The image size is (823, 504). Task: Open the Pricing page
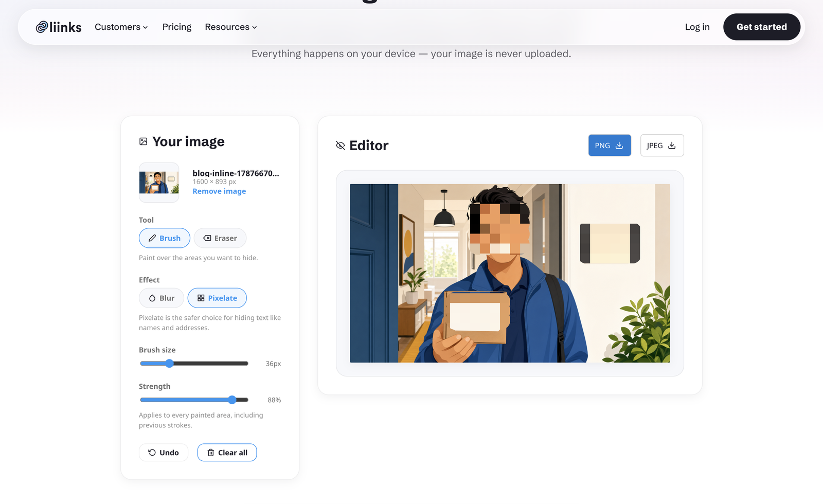pyautogui.click(x=177, y=27)
